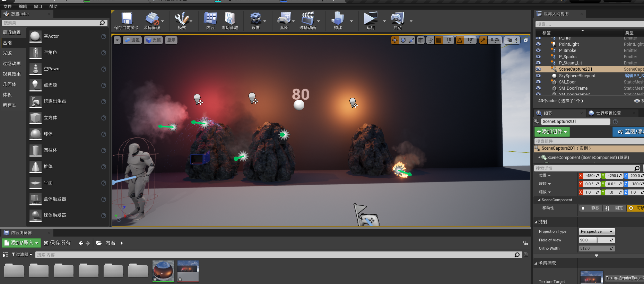644x284 pixels.
Task: Open viewport options dropdown arrow
Action: point(117,40)
